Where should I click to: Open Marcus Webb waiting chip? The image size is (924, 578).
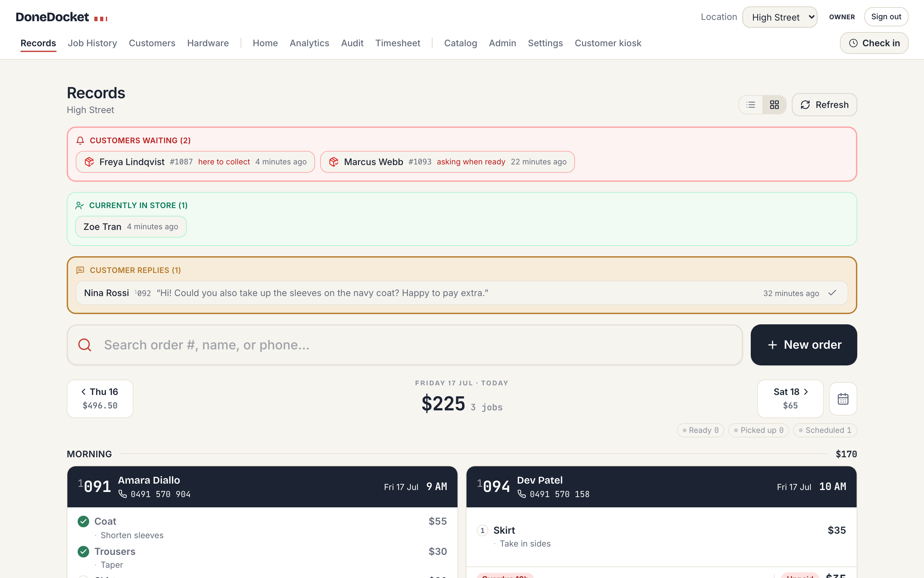[447, 162]
